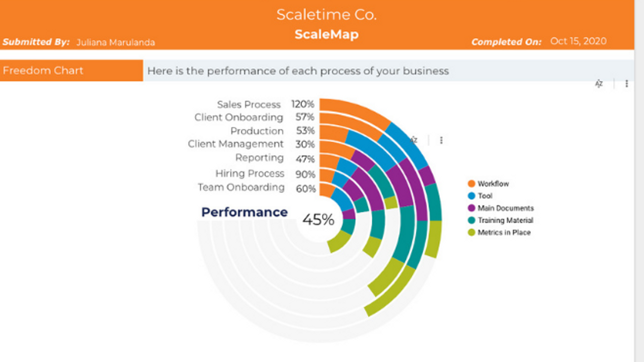Click the Scaletime Co. company name
Screen dimensions: 644x362
click(326, 15)
